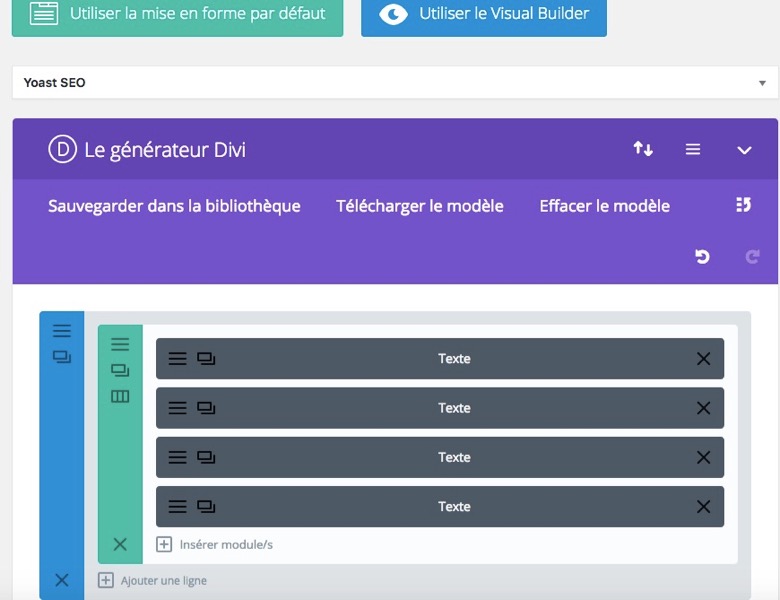Duplicate the blue section

pyautogui.click(x=62, y=357)
